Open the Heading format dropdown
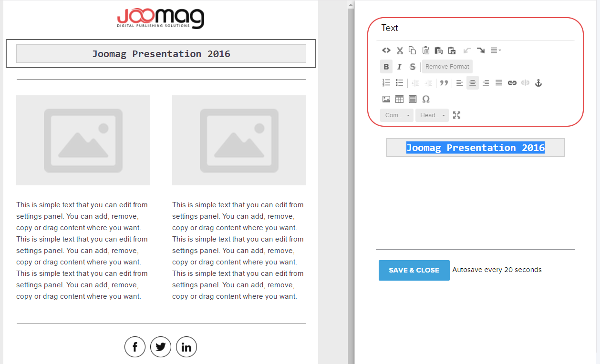 click(x=432, y=115)
